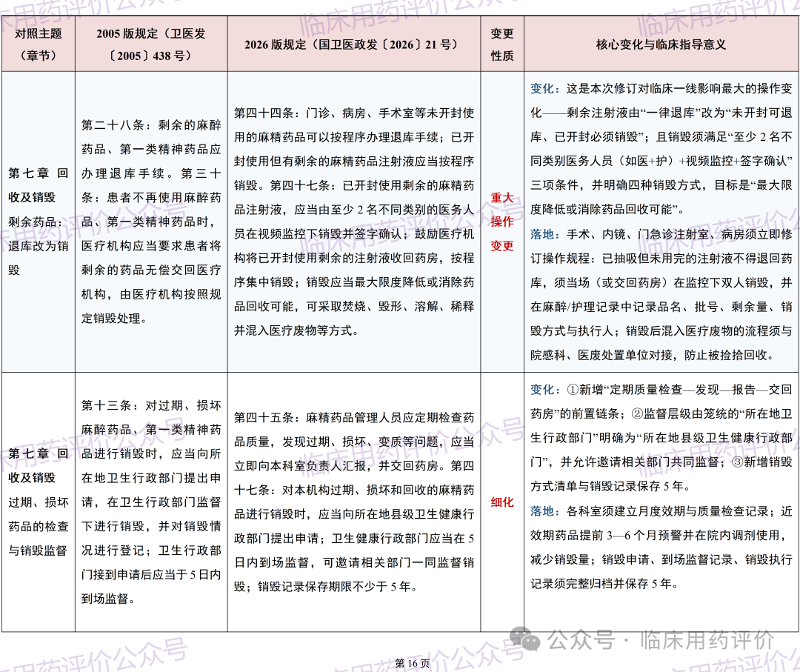800x672 pixels.
Task: Click "变化：" before "①新增“定期质量检查"
Action: 545,389
